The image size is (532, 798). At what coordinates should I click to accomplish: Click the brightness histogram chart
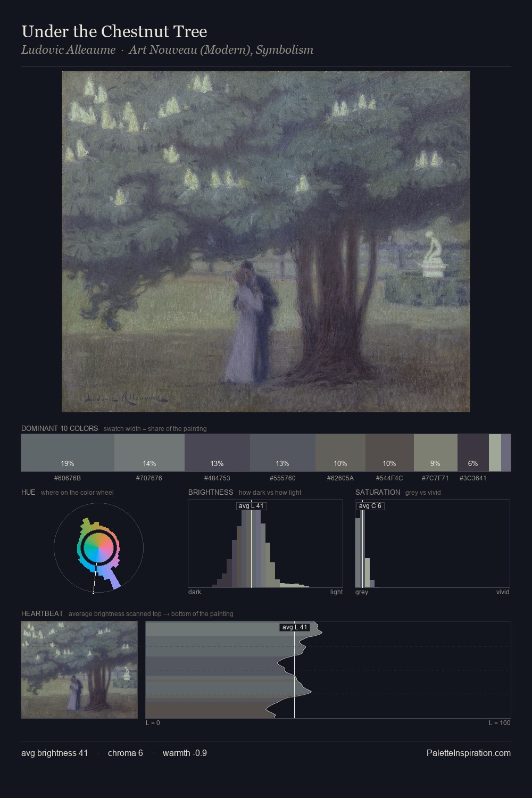(x=265, y=544)
